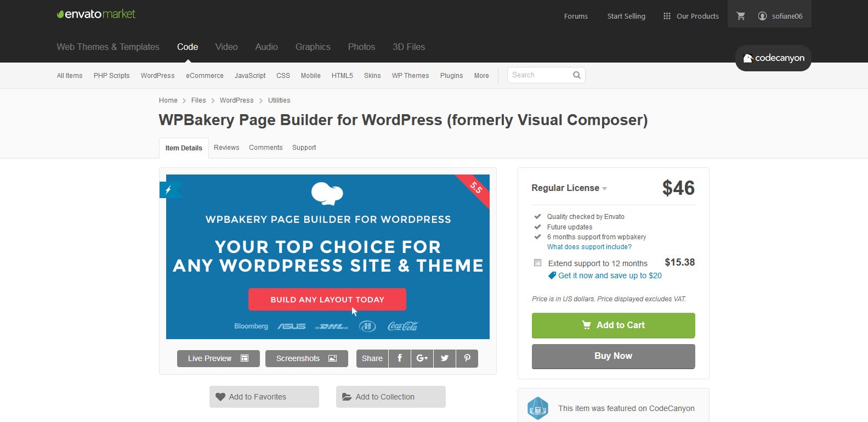Open the Live Preview button
This screenshot has width=868, height=422.
pyautogui.click(x=218, y=358)
